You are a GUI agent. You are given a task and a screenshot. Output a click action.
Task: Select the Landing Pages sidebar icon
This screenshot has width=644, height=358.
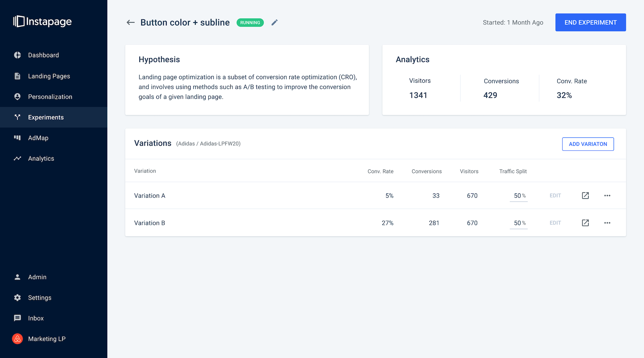[18, 76]
